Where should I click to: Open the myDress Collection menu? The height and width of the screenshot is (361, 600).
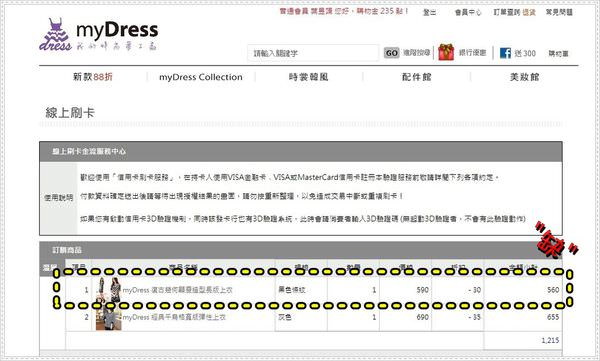click(x=201, y=77)
